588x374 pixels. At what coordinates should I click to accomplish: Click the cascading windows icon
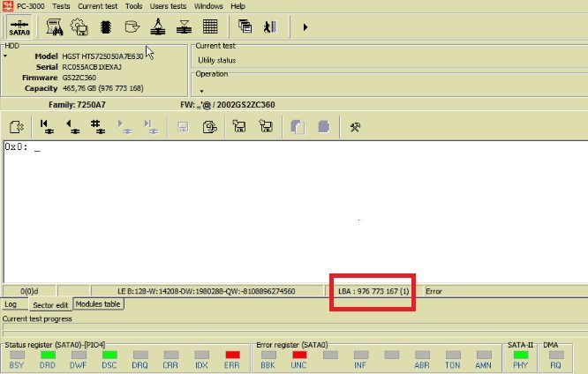click(x=245, y=27)
